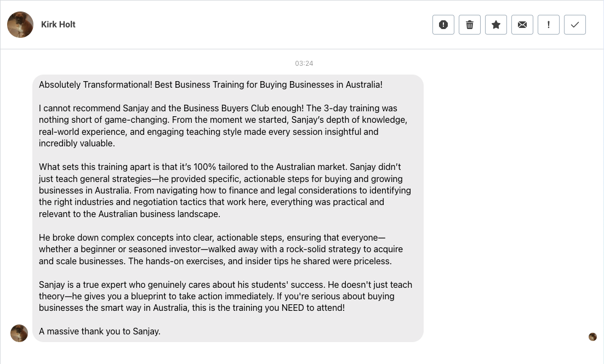
Task: Click the "Absolutely Transformational!" headline line
Action: [210, 85]
